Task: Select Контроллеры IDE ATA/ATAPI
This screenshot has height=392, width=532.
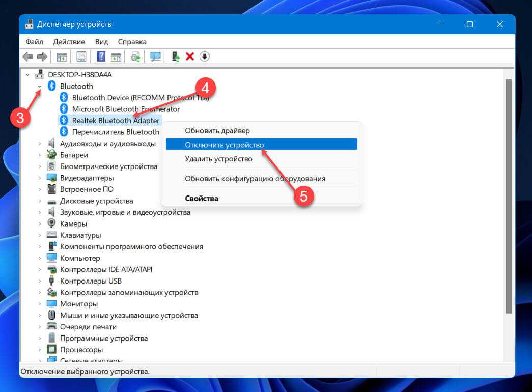Action: (x=106, y=269)
